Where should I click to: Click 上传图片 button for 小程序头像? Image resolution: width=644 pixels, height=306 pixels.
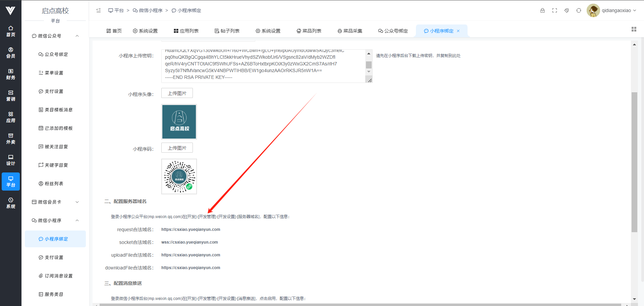[177, 93]
